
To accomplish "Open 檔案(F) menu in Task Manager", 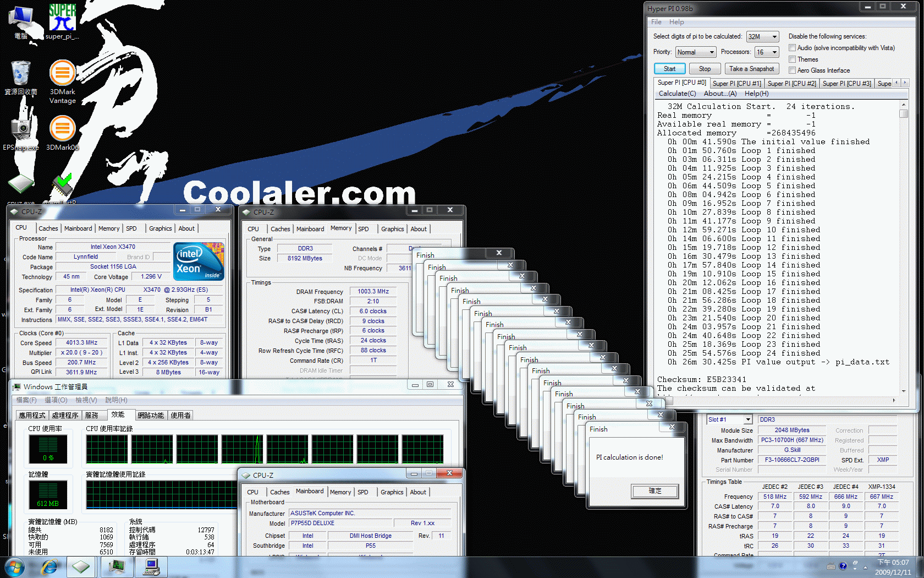I will tap(26, 400).
